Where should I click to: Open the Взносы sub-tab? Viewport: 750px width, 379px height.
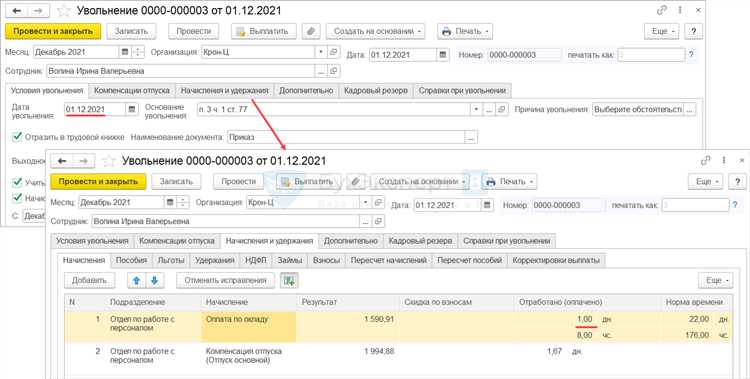coord(326,260)
